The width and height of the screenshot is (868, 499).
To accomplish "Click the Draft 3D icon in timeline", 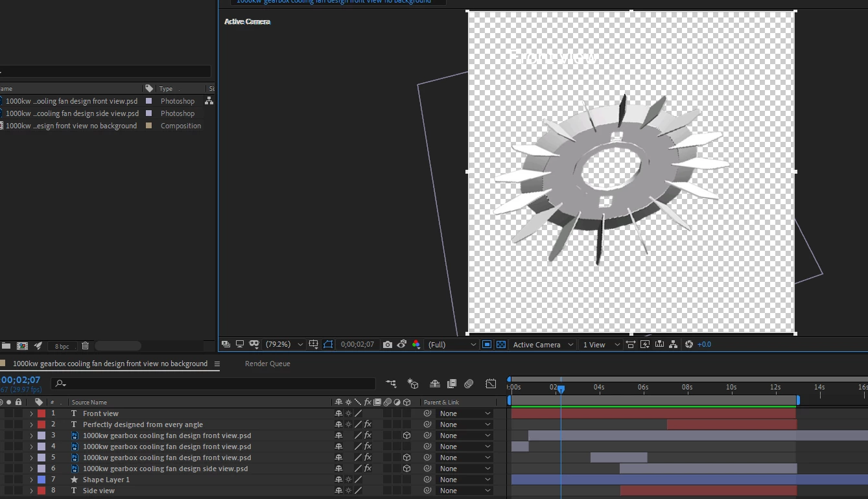I will [413, 384].
